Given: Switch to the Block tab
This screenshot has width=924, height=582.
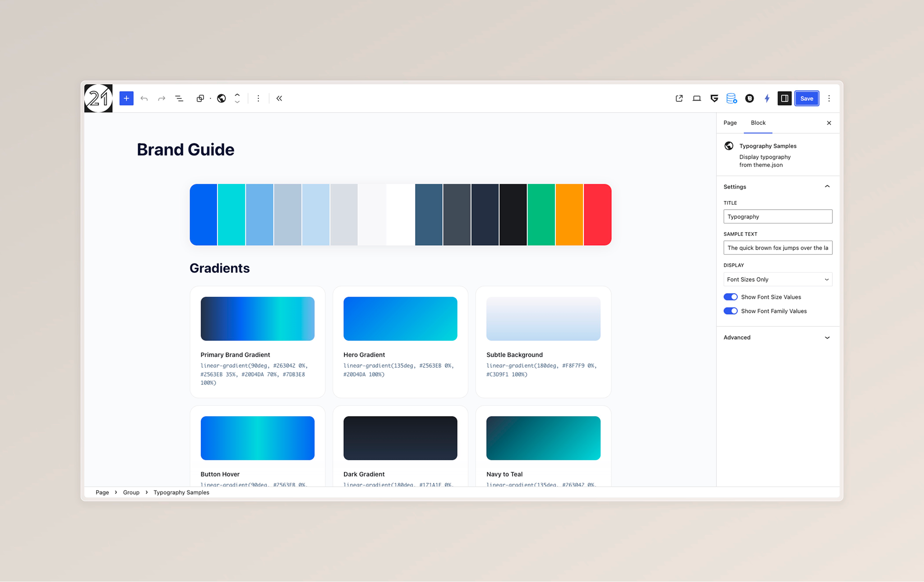Looking at the screenshot, I should pyautogui.click(x=758, y=123).
